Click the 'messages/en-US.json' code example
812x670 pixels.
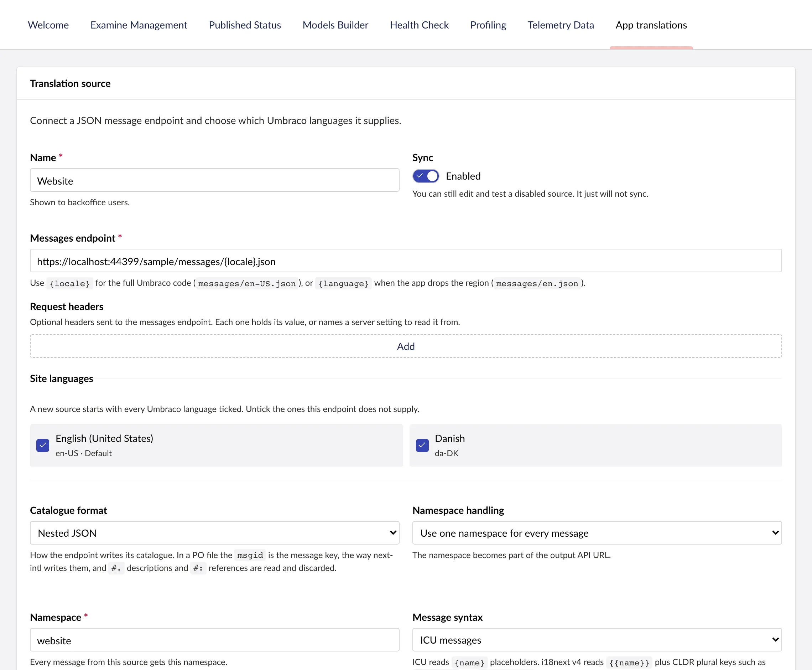247,283
